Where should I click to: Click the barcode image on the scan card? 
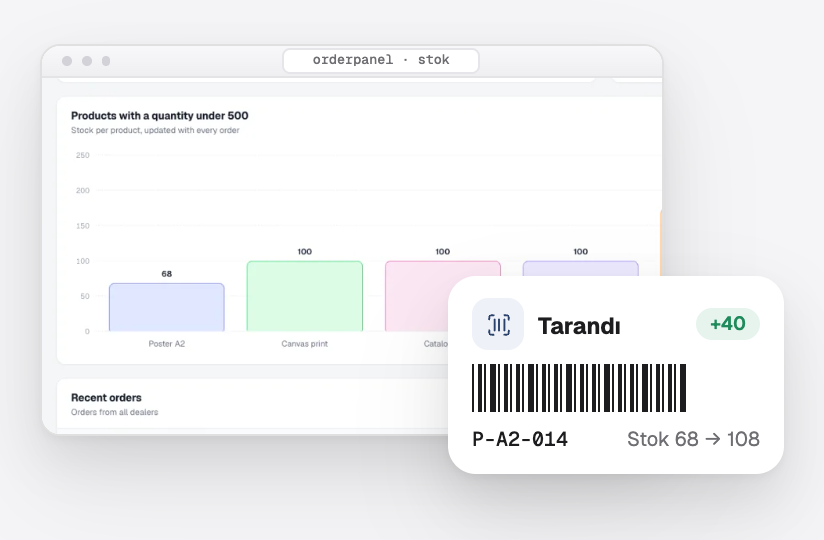tap(579, 388)
